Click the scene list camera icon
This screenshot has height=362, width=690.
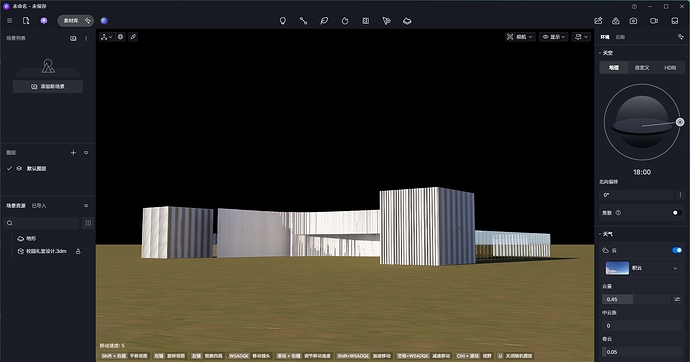(x=73, y=38)
